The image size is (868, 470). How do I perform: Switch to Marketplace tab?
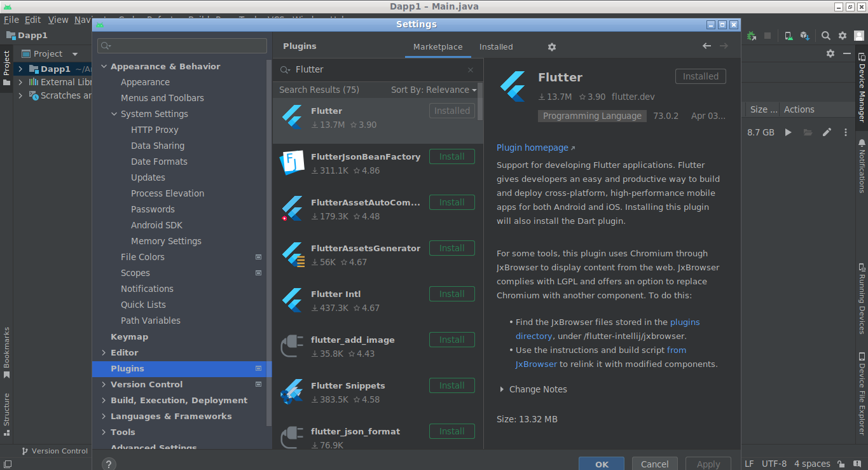tap(437, 47)
